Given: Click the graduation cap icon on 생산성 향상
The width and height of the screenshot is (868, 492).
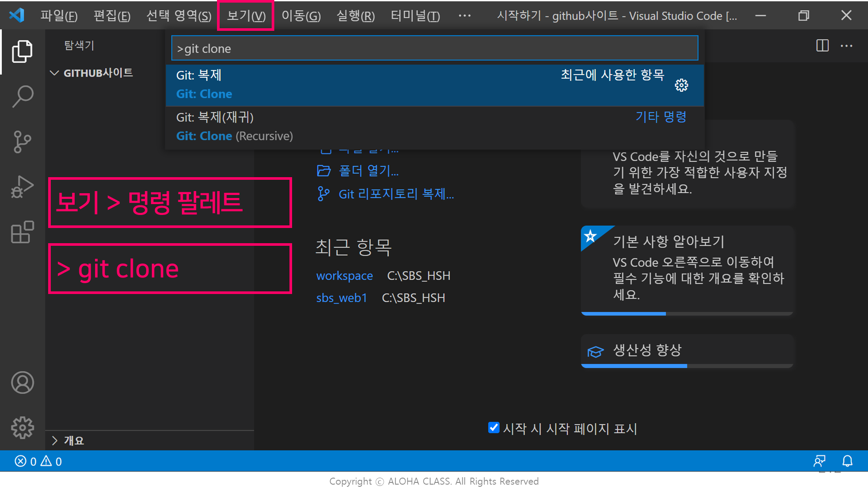Looking at the screenshot, I should [x=595, y=351].
